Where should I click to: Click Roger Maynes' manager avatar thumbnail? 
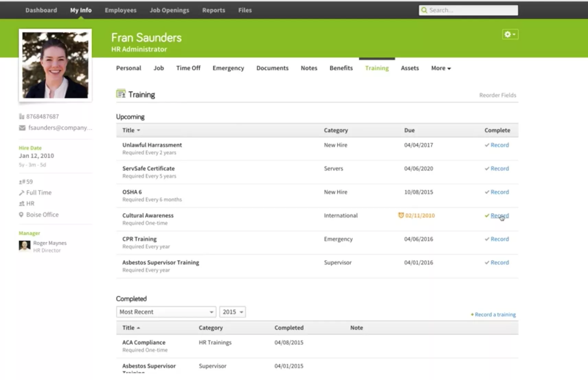(24, 246)
